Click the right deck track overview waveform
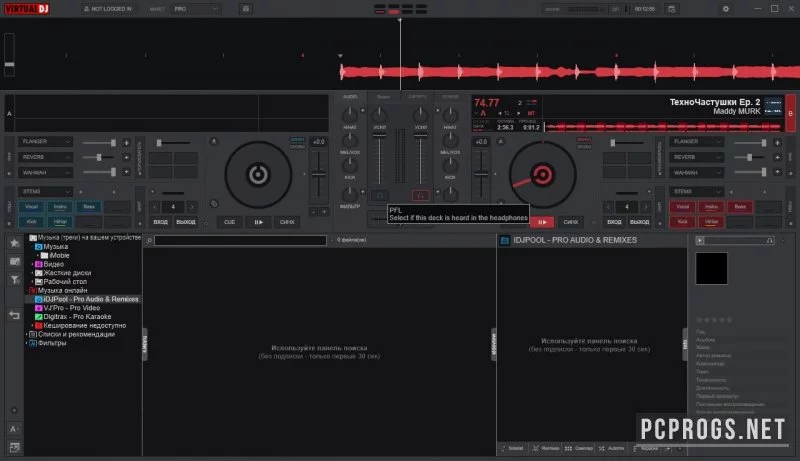Image resolution: width=800 pixels, height=461 pixels. pos(663,126)
